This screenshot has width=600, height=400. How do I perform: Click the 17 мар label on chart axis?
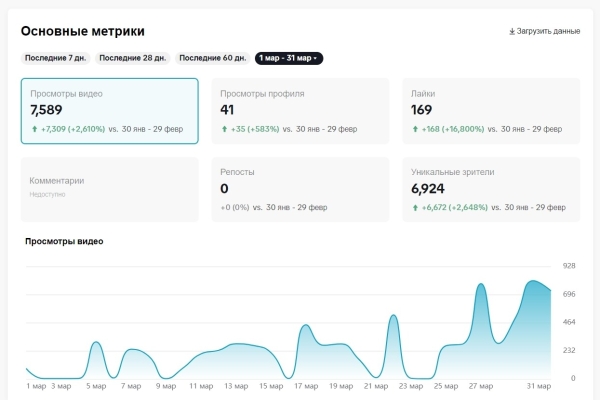click(x=306, y=385)
